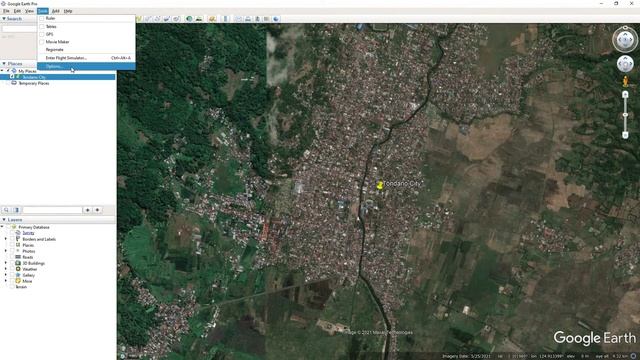640x360 pixels.
Task: Choose Regionate in the Tools menu
Action: pos(86,50)
